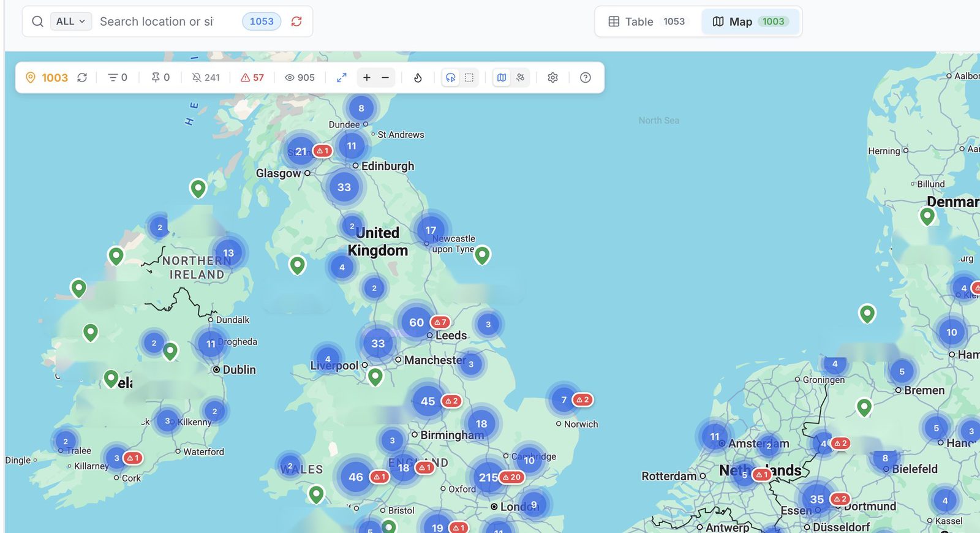Select the green pin near Newcastle upon Tyne
The height and width of the screenshot is (533, 980).
coord(482,255)
